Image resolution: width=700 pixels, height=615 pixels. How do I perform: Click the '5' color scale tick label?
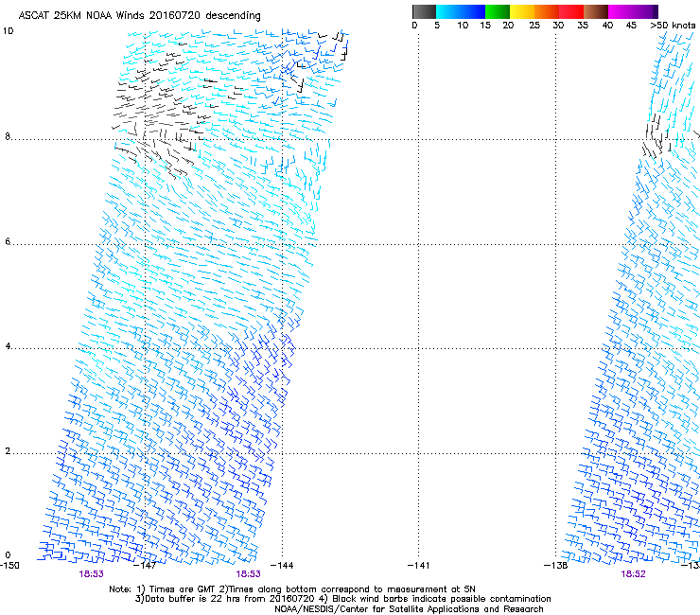[437, 26]
